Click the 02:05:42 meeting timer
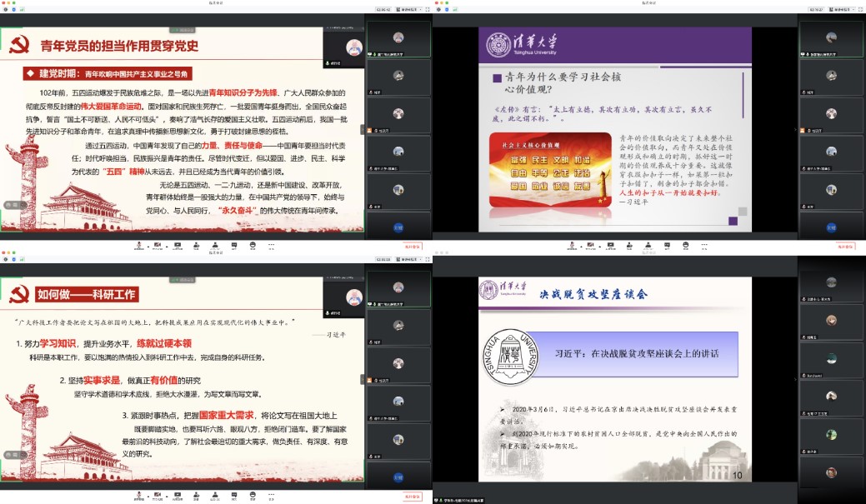The image size is (866, 504). tap(384, 8)
